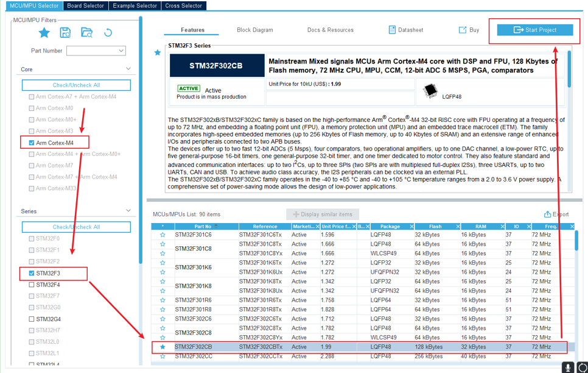Click the microphone icon at bottom right

point(568,368)
